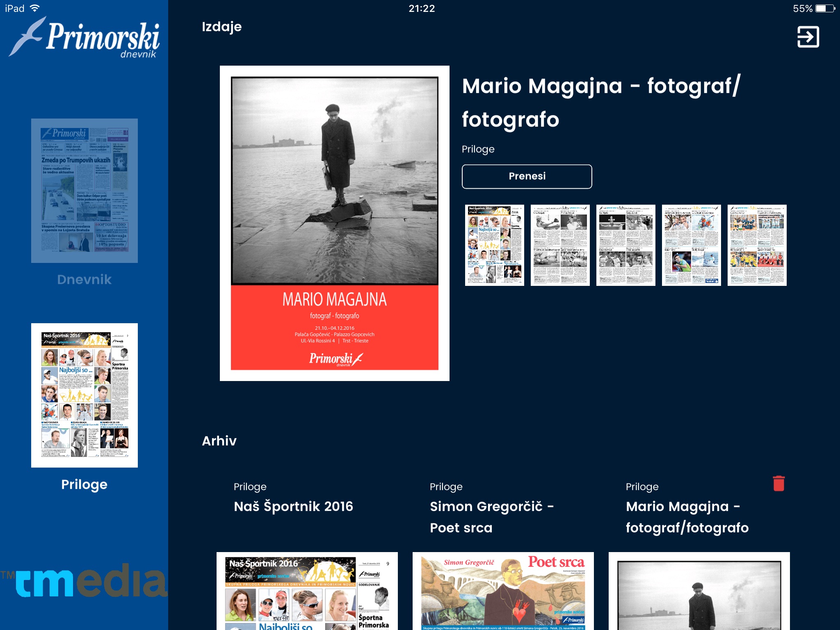Delete Mario Magajna issue with trash icon
The width and height of the screenshot is (840, 630).
[x=778, y=483]
